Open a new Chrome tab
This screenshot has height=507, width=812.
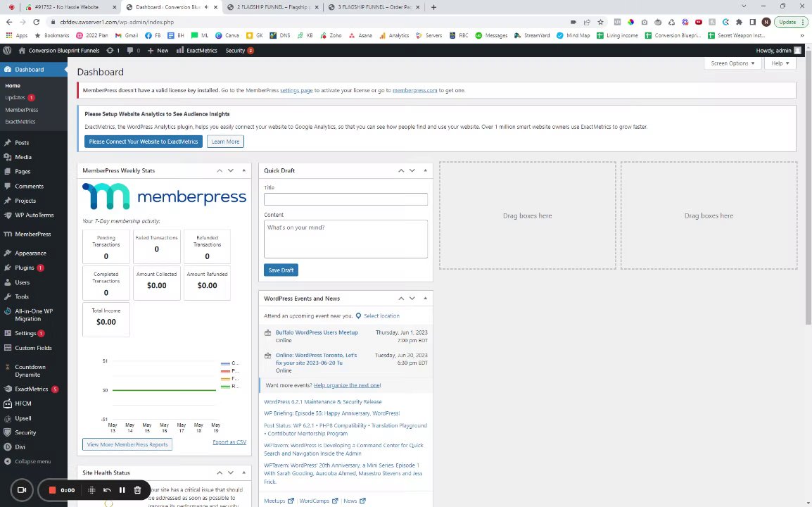tap(433, 7)
